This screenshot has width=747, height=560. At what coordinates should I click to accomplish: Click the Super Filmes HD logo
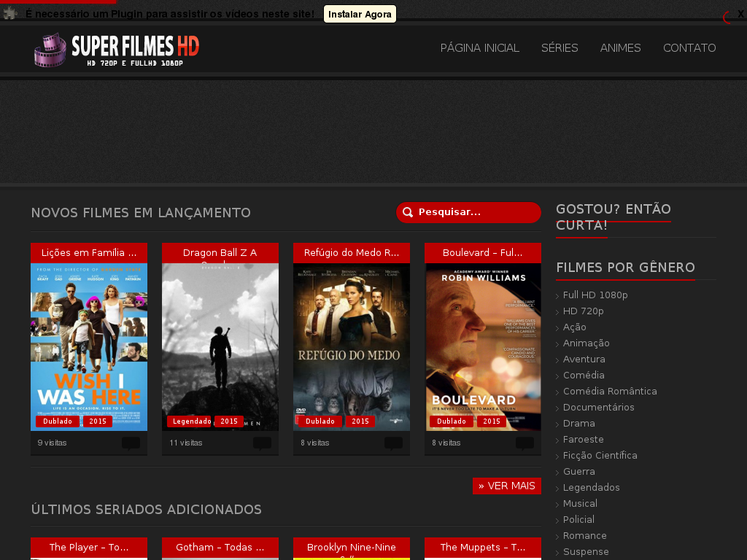coord(117,50)
